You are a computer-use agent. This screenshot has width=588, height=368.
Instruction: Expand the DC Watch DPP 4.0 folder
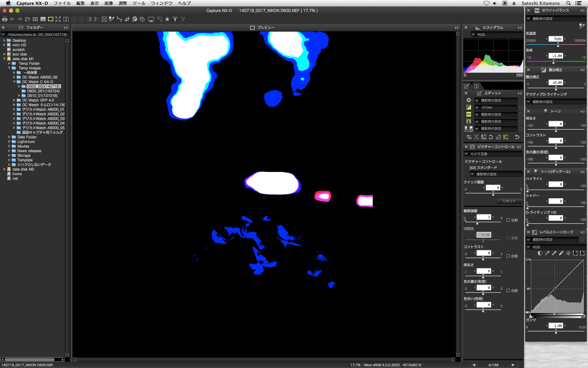tap(14, 100)
